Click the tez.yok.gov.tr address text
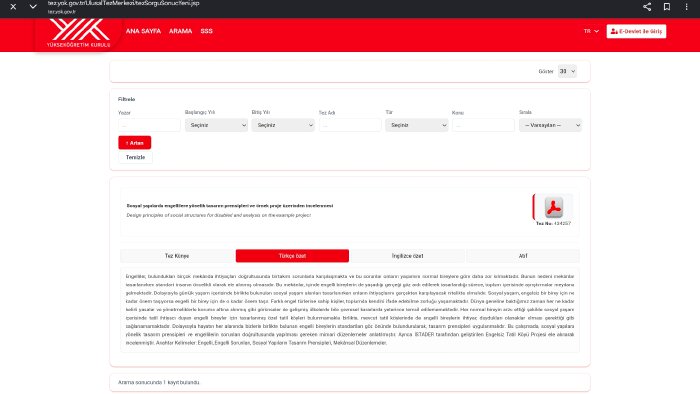The image size is (700, 394). (62, 12)
